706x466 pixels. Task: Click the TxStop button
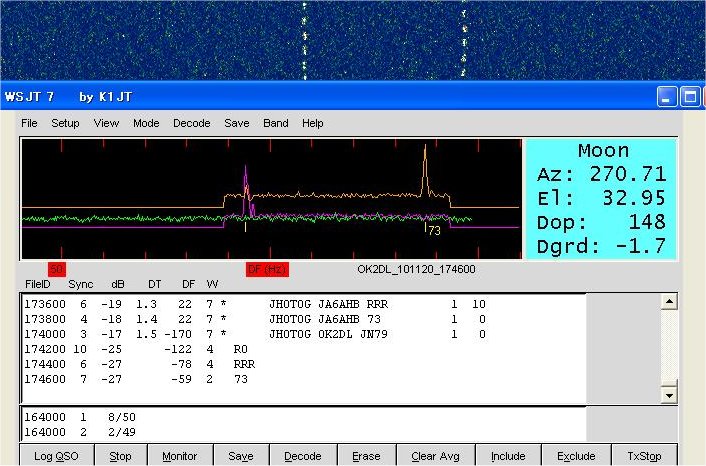click(x=644, y=456)
